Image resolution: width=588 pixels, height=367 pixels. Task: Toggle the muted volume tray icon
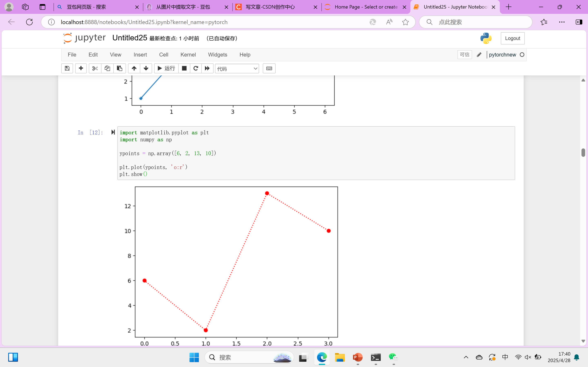[x=528, y=357]
